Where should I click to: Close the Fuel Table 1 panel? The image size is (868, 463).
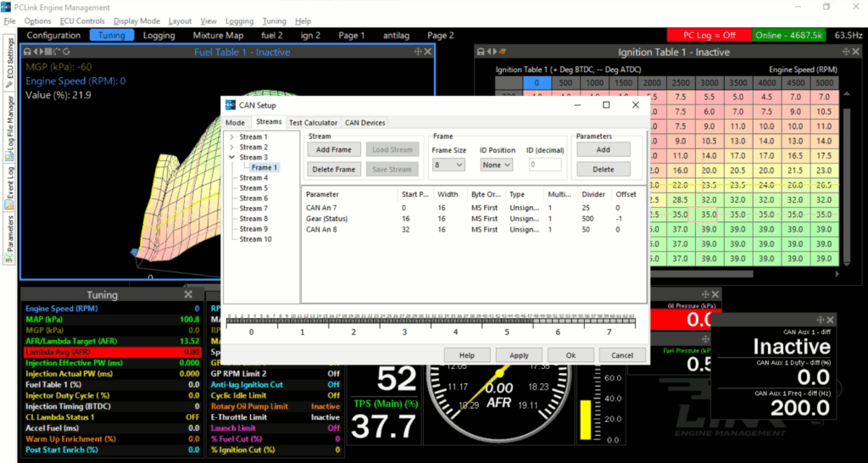428,52
